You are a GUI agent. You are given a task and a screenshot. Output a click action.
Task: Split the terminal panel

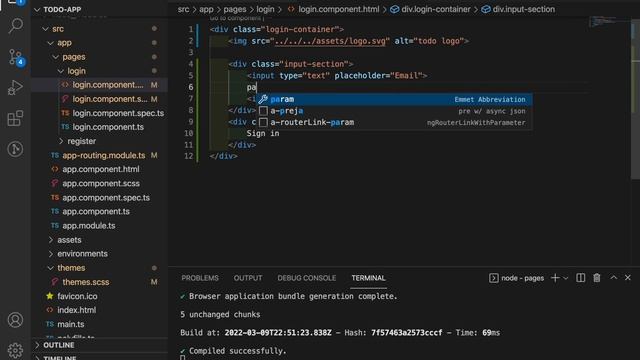pyautogui.click(x=580, y=278)
